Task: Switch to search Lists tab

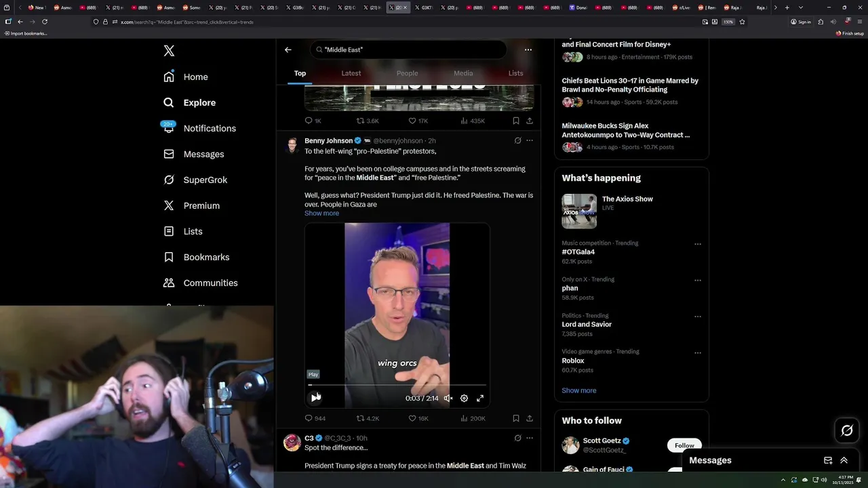Action: [516, 73]
